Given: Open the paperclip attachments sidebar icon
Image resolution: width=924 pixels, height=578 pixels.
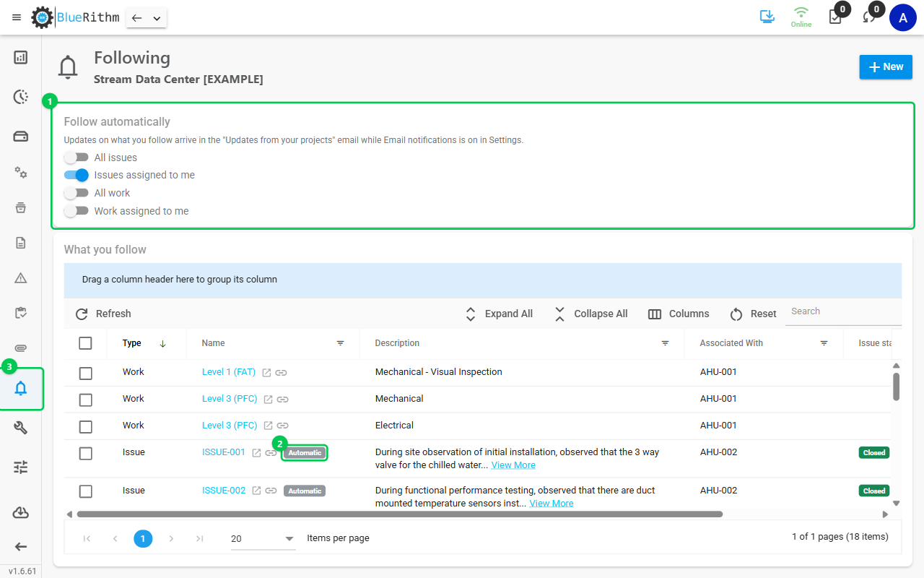Looking at the screenshot, I should pos(21,348).
